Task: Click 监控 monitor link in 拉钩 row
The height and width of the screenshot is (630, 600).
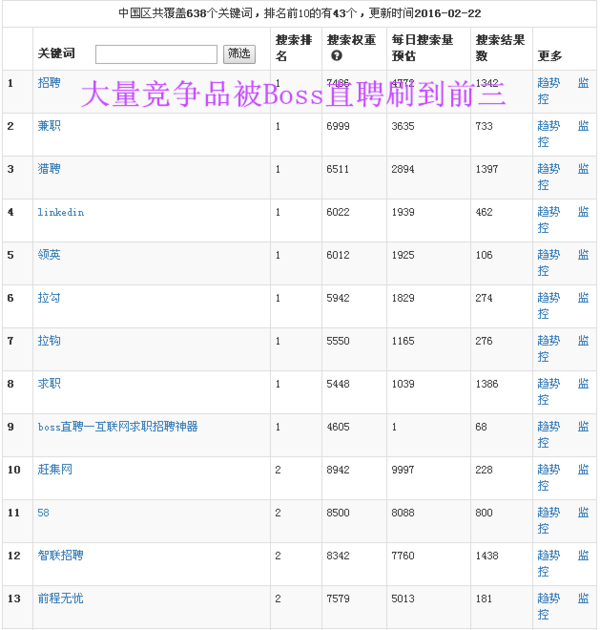Action: tap(583, 341)
